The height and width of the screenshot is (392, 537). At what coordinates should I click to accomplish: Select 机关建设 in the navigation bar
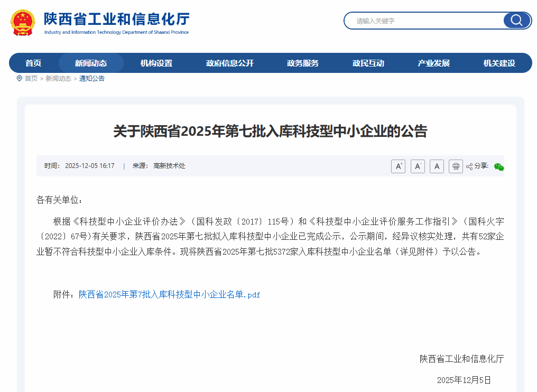tap(499, 63)
